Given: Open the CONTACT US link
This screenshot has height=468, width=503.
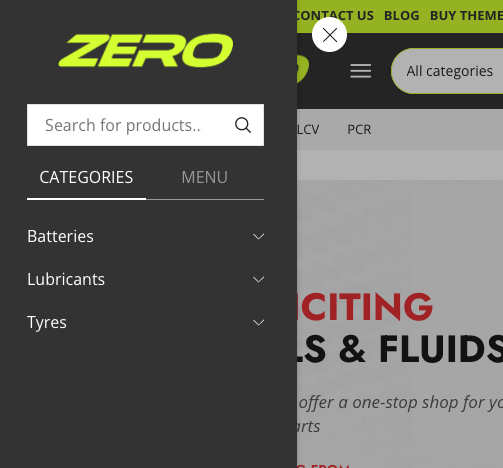Looking at the screenshot, I should pyautogui.click(x=335, y=16).
